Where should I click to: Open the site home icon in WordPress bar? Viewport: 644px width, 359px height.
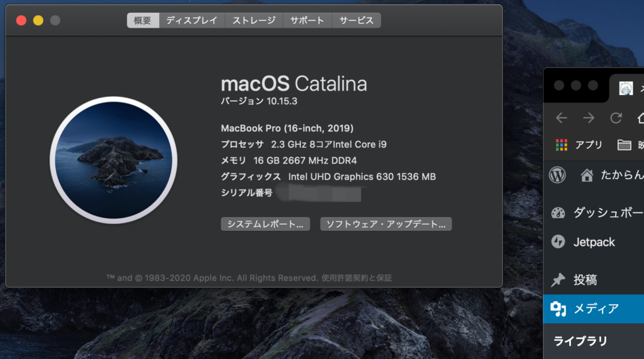[x=587, y=175]
